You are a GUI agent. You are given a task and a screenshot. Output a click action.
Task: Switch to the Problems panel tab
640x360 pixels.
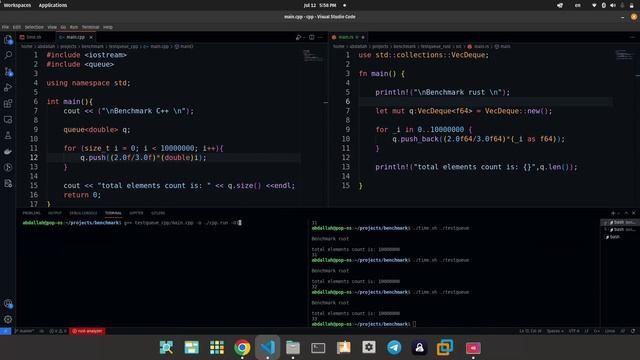tap(31, 213)
